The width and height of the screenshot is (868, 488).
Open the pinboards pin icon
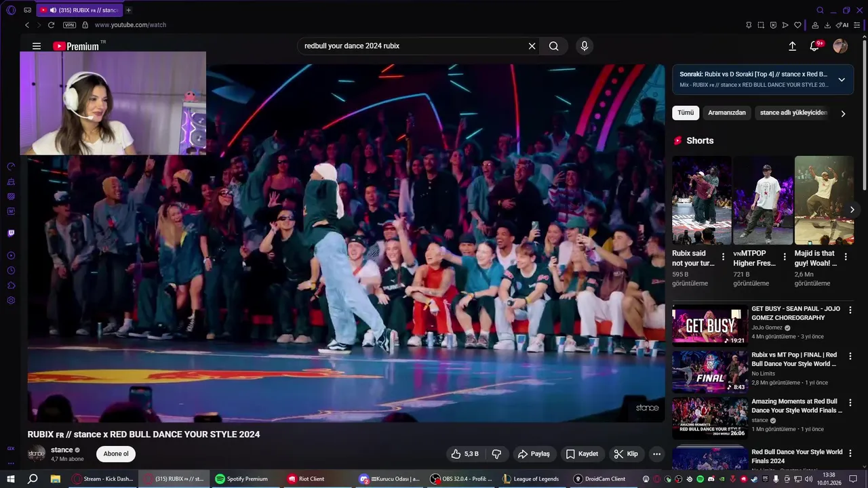[x=749, y=25]
